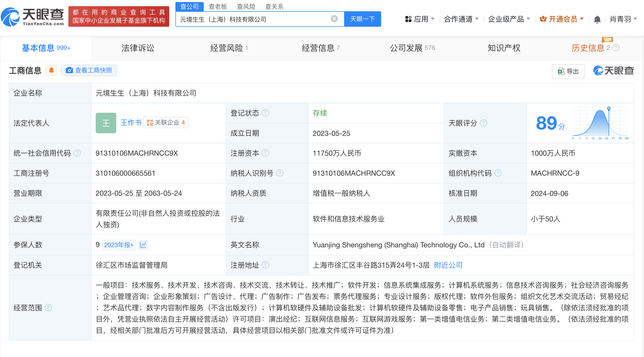Expand the 应用 dropdown menu

pyautogui.click(x=420, y=19)
